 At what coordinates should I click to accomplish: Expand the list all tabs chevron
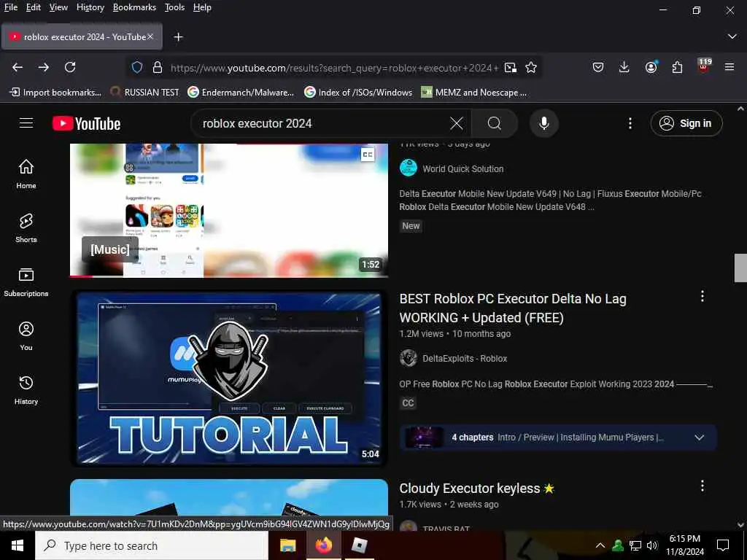[732, 36]
